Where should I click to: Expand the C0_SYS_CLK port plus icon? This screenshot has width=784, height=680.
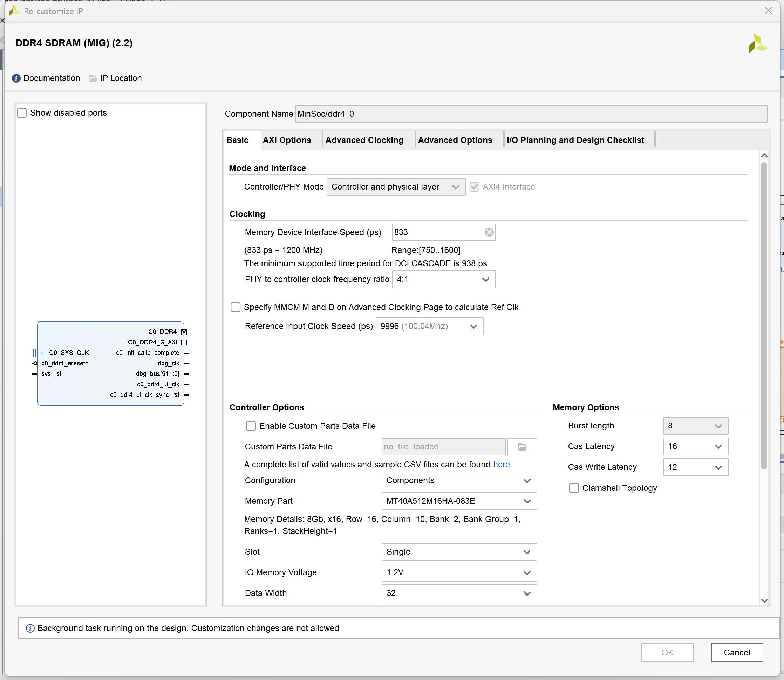(42, 353)
